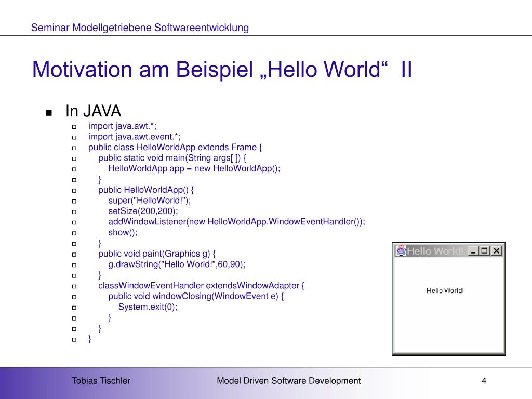
Task: Close the Hello World window
Action: [496, 251]
